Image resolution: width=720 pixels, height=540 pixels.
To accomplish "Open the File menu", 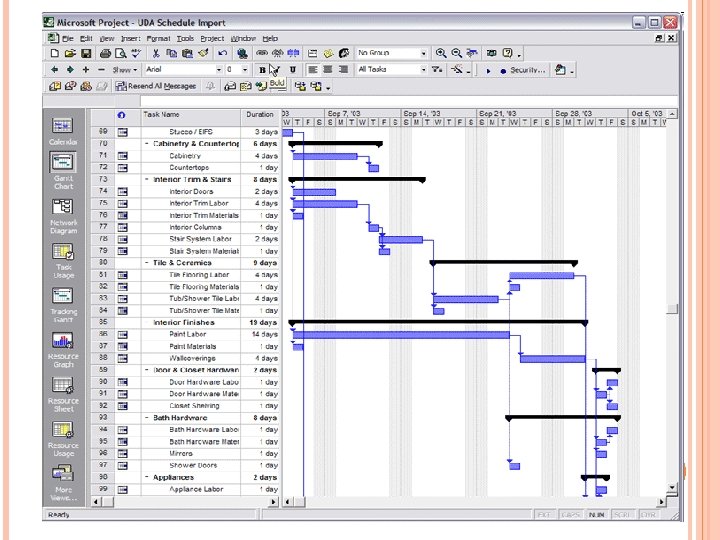I will click(68, 39).
